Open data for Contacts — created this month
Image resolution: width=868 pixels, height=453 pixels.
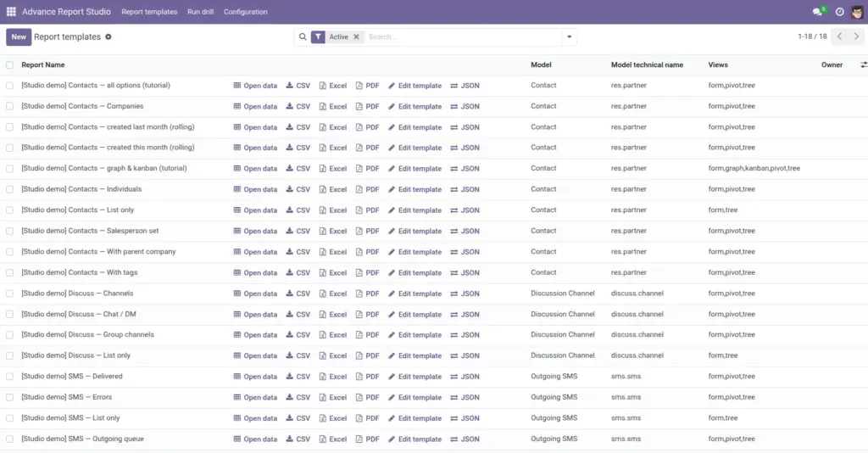pyautogui.click(x=255, y=148)
